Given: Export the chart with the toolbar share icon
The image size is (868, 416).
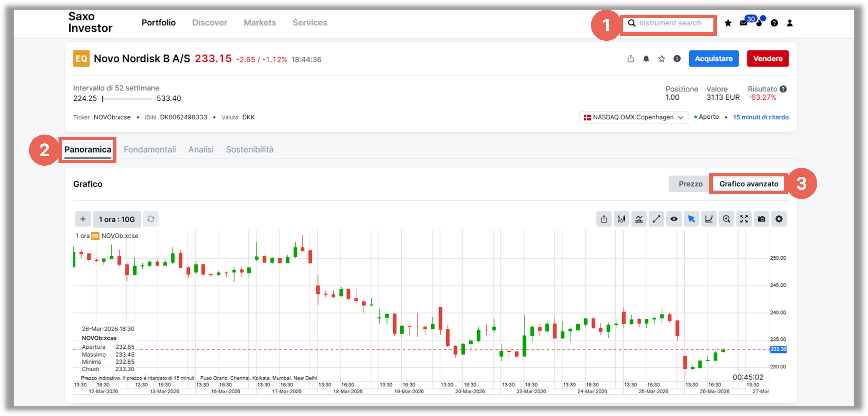Looking at the screenshot, I should coord(604,219).
